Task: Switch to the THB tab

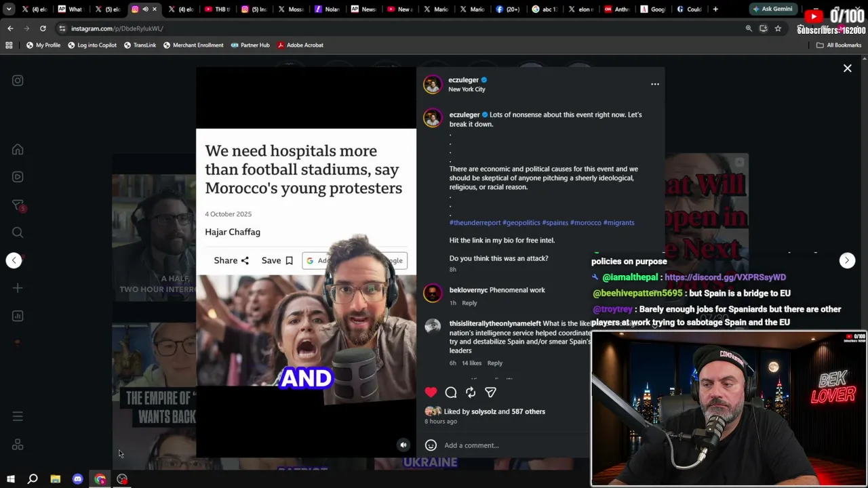Action: coord(217,9)
